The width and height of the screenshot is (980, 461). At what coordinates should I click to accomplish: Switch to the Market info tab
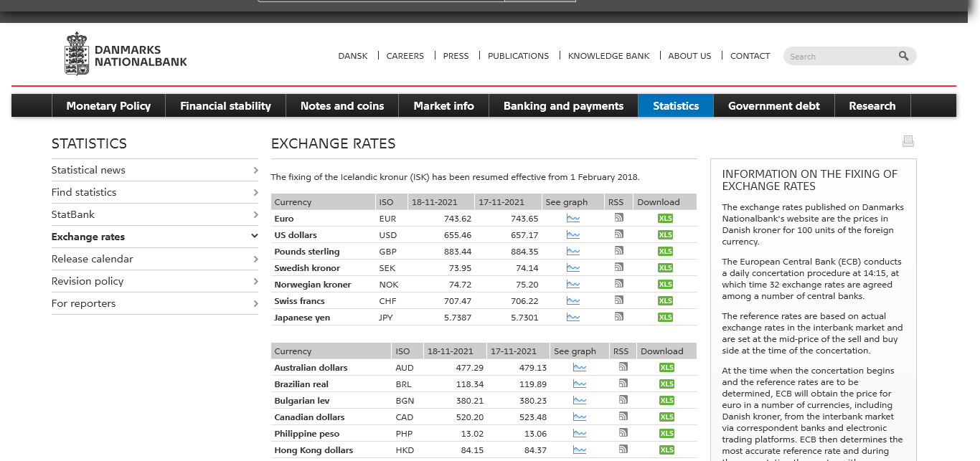coord(443,106)
